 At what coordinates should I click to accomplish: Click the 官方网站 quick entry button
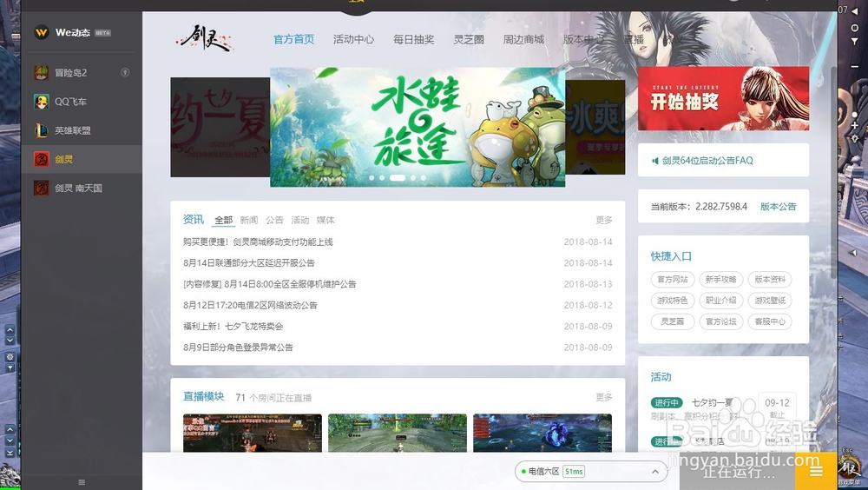click(x=673, y=280)
